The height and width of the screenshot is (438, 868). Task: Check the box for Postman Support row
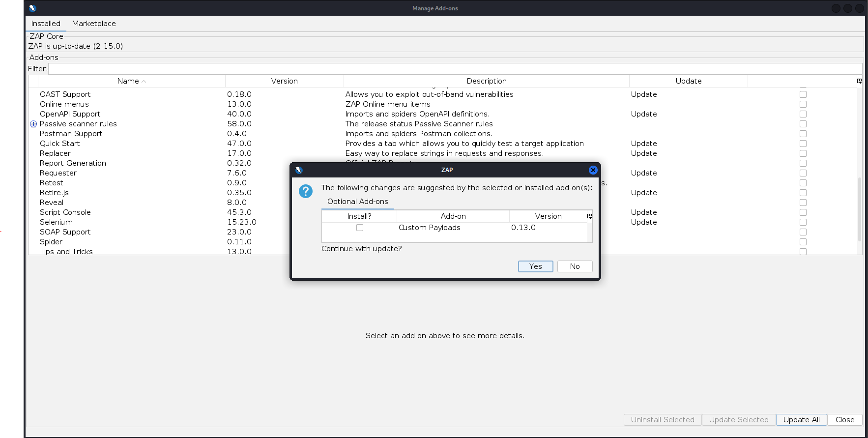803,134
